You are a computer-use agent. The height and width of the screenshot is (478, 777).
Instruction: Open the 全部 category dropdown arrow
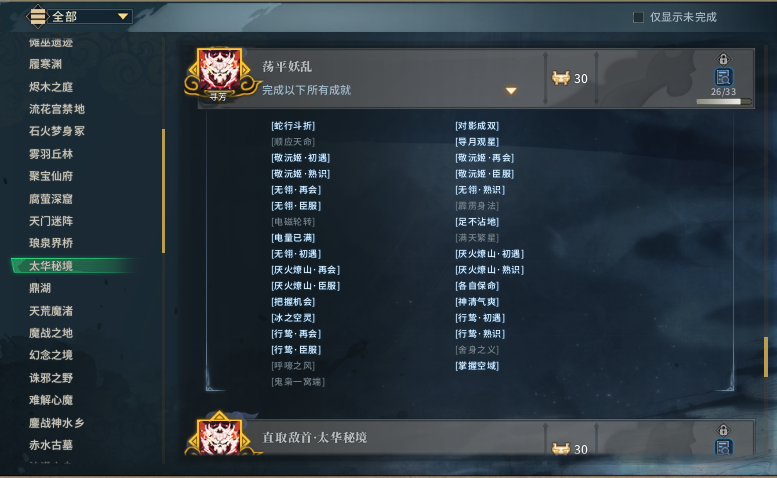[x=123, y=16]
